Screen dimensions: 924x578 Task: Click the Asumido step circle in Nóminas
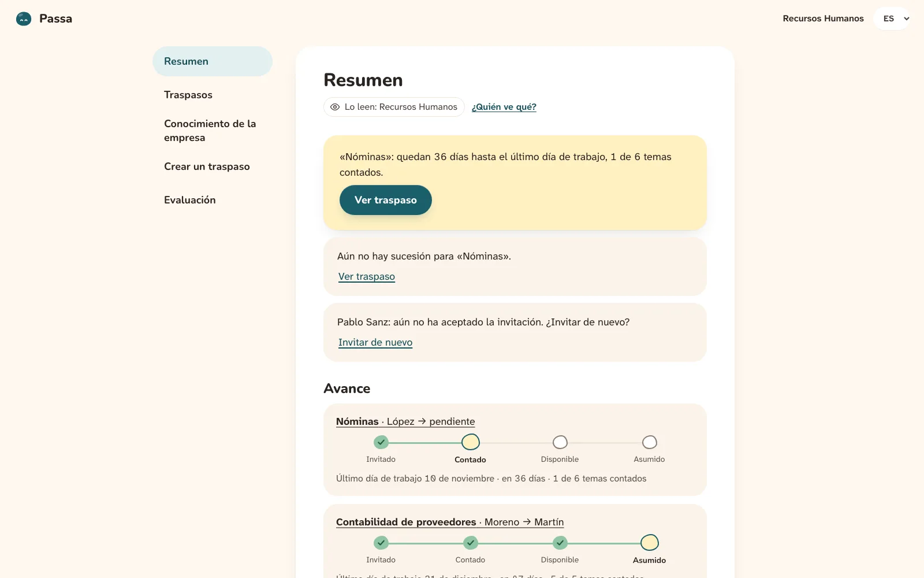point(650,442)
